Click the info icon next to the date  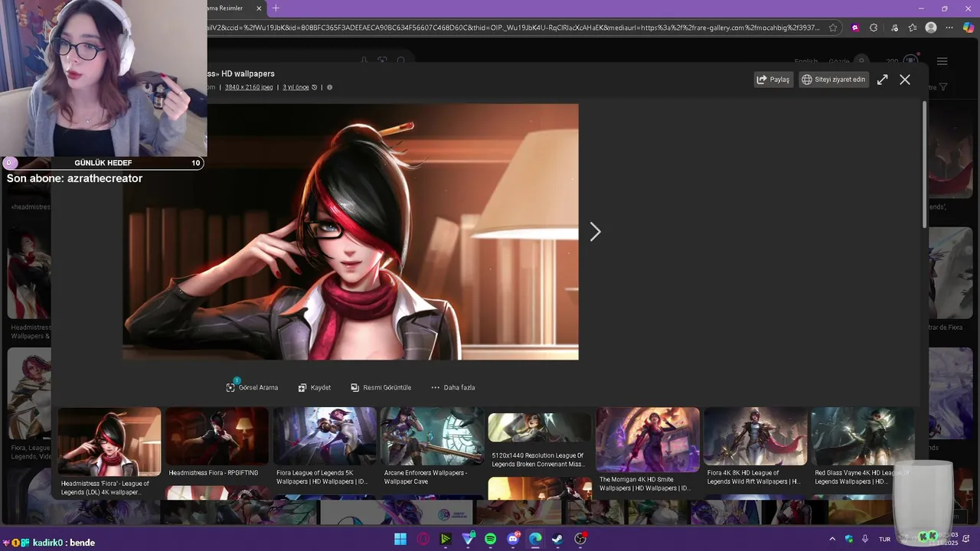330,87
